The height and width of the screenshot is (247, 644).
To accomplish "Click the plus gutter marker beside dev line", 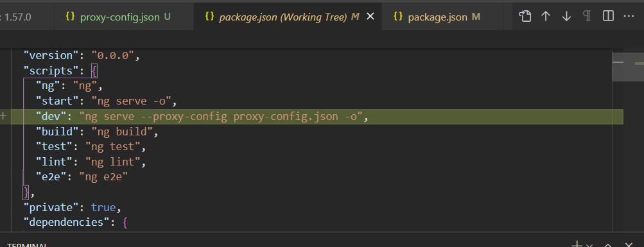I will pos(4,117).
